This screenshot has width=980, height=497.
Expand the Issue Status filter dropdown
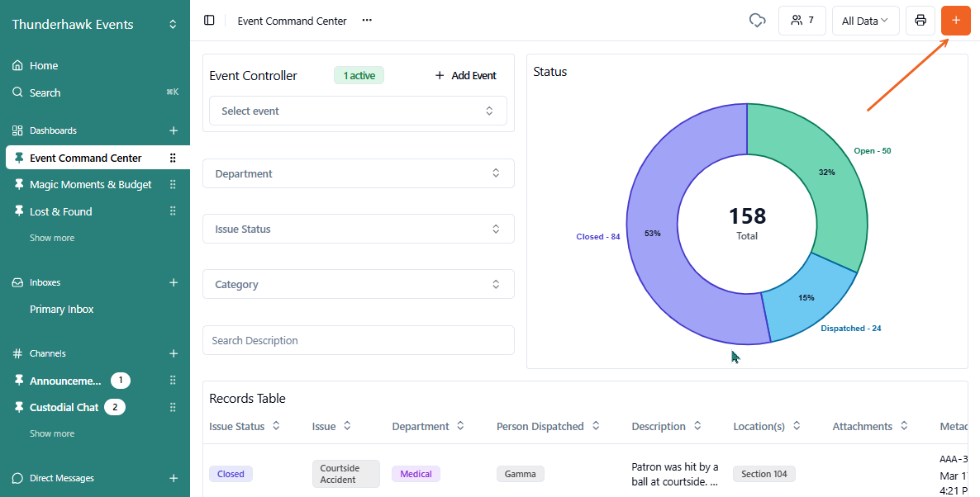point(358,229)
